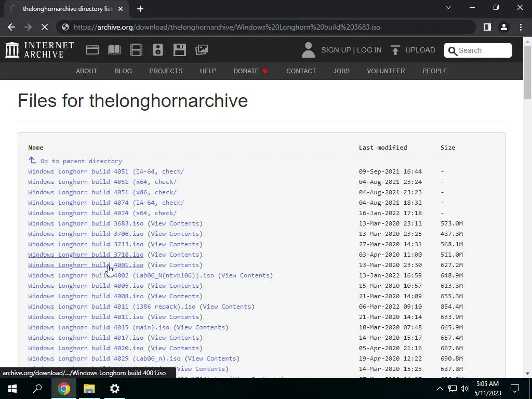View Contents of build 4015 (main).iso
Screen dimensions: 532x399
[x=201, y=327]
